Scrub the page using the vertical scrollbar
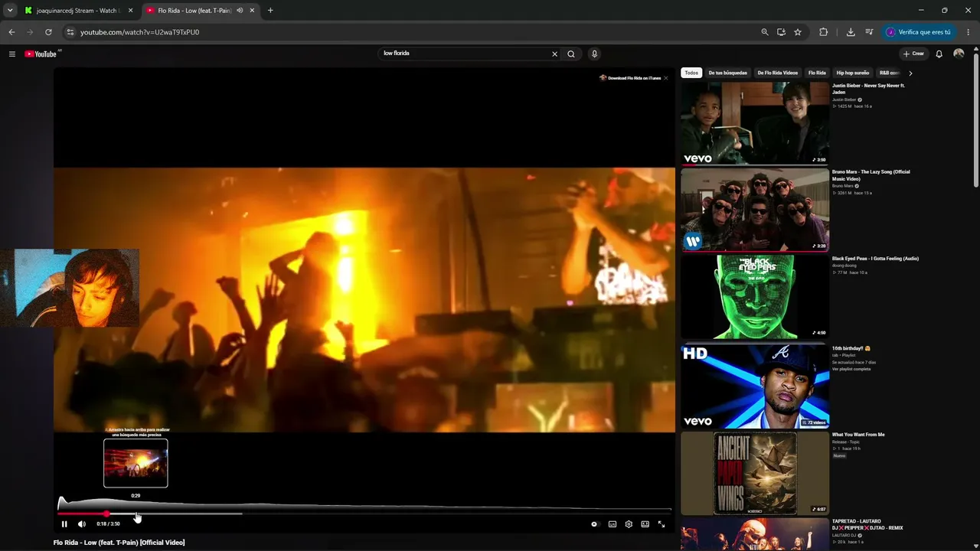 tap(975, 119)
